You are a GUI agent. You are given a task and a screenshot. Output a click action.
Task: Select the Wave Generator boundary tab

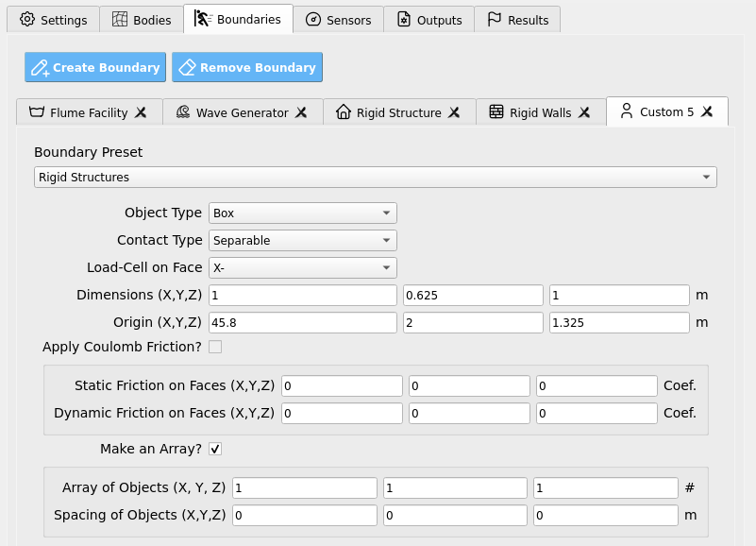(x=243, y=112)
